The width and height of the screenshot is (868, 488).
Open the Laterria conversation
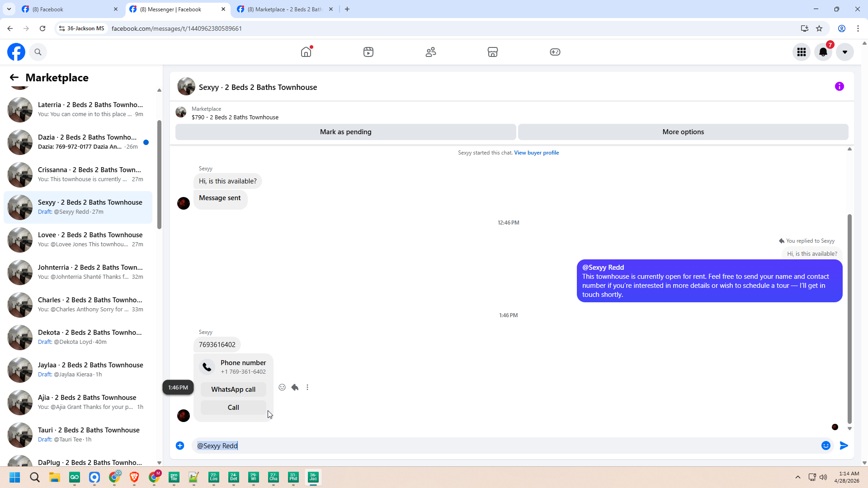point(78,109)
